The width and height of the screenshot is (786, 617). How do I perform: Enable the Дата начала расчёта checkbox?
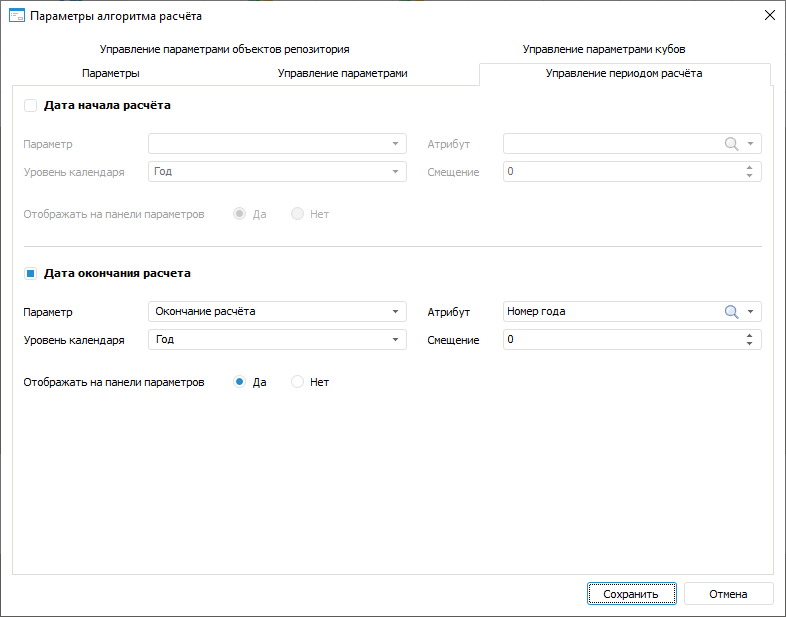[30, 105]
